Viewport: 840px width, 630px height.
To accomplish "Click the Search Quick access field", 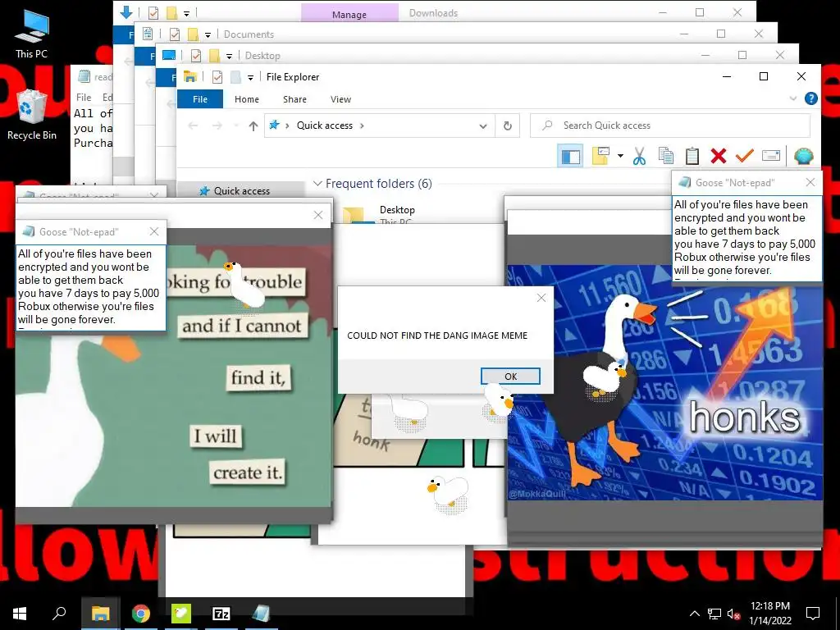I will click(x=669, y=126).
